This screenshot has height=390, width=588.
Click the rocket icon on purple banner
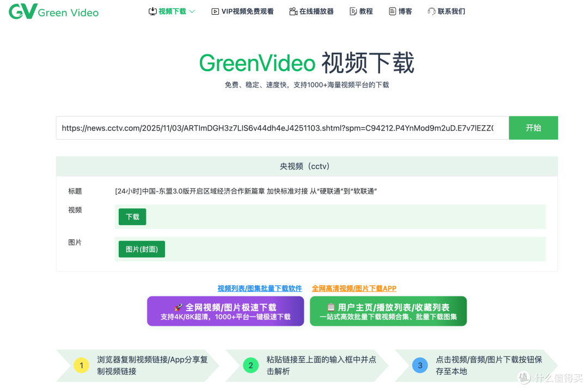tap(179, 307)
